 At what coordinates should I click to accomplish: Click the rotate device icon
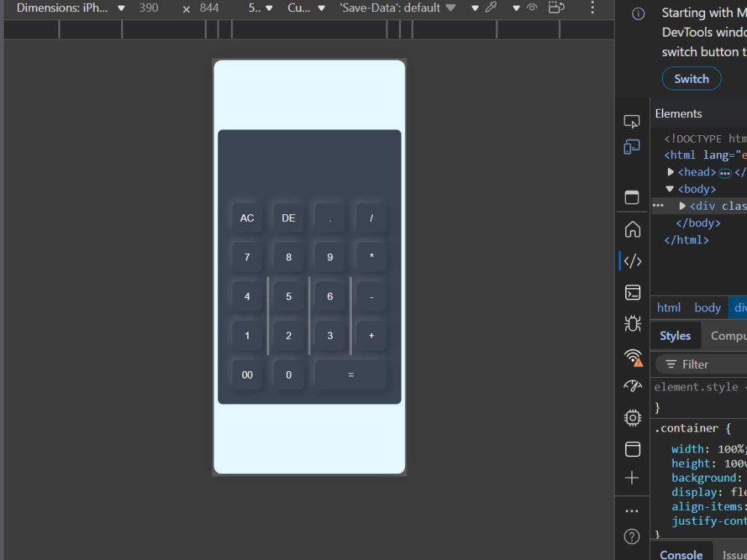click(556, 7)
